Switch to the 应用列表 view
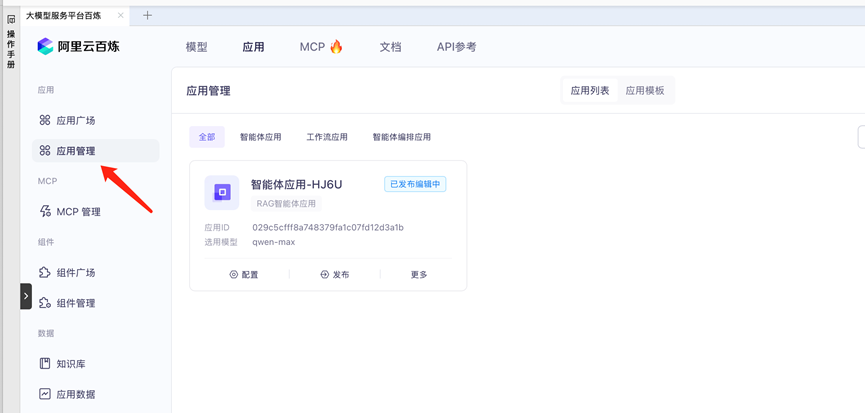 [x=590, y=90]
